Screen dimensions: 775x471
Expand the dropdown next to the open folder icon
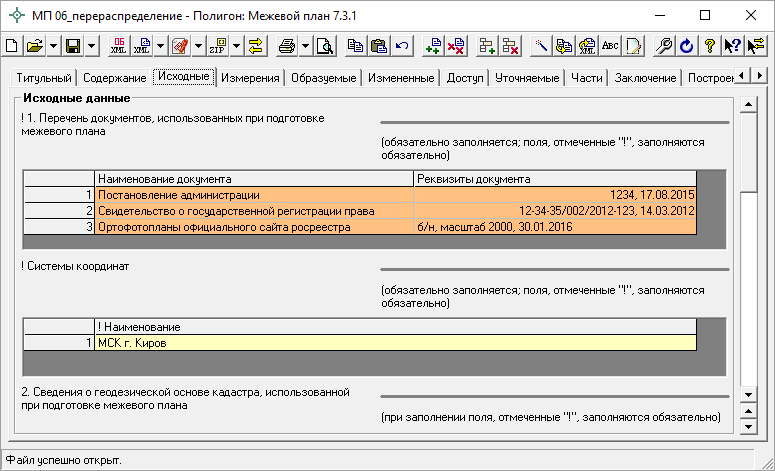click(x=53, y=46)
